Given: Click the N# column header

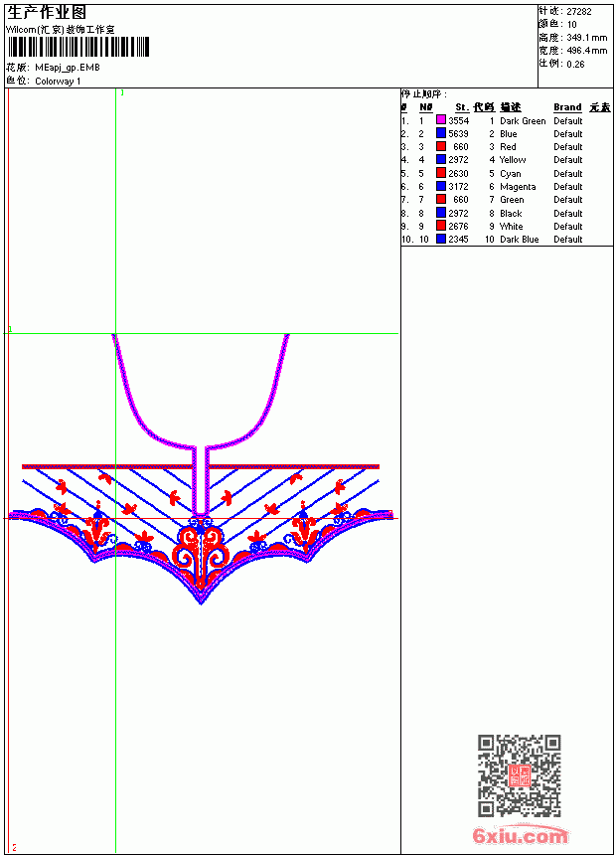Looking at the screenshot, I should point(426,107).
